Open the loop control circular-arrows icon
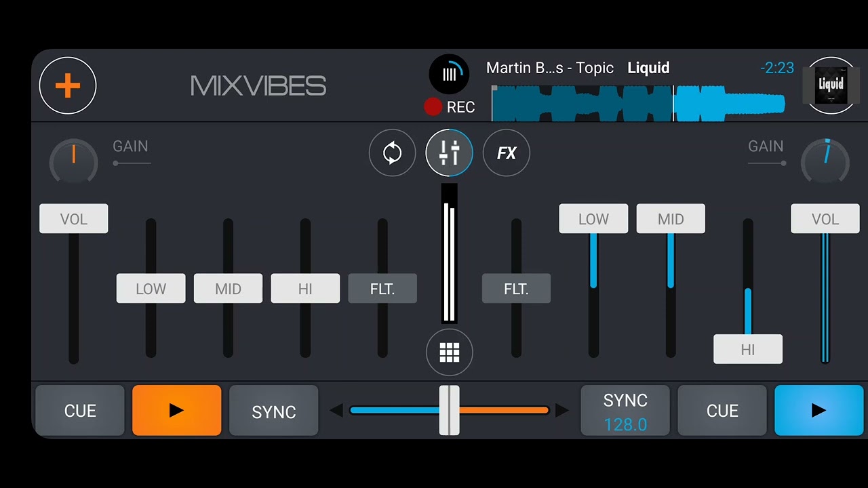 [x=393, y=153]
